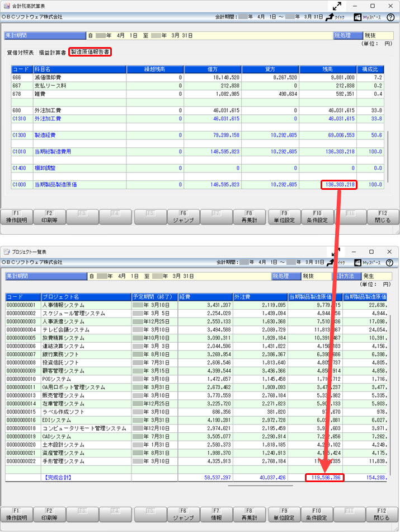Screen dimensions: 400x532
Task: Click 予定期間(終了) column header
Action: [x=154, y=297]
